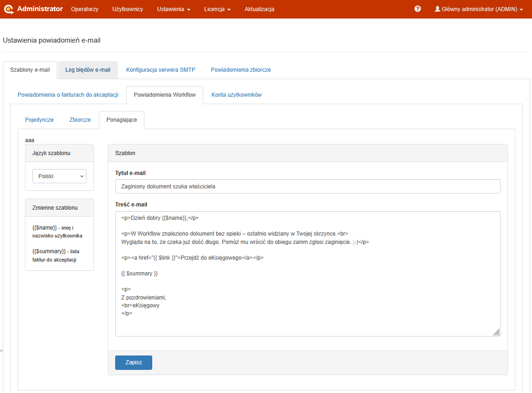Switch to Powiadomienia o fakturach do akceptacji

[68, 95]
